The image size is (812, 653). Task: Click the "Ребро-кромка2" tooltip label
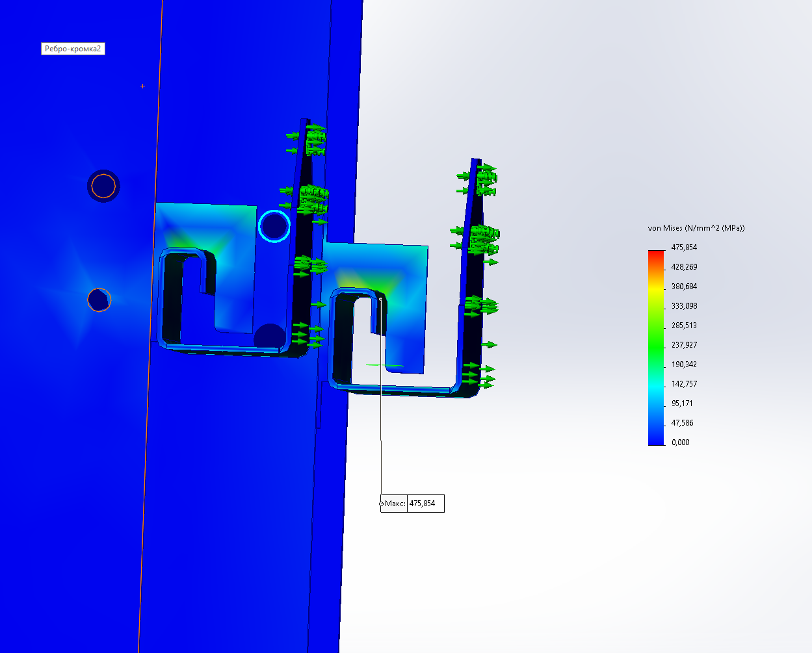[73, 49]
